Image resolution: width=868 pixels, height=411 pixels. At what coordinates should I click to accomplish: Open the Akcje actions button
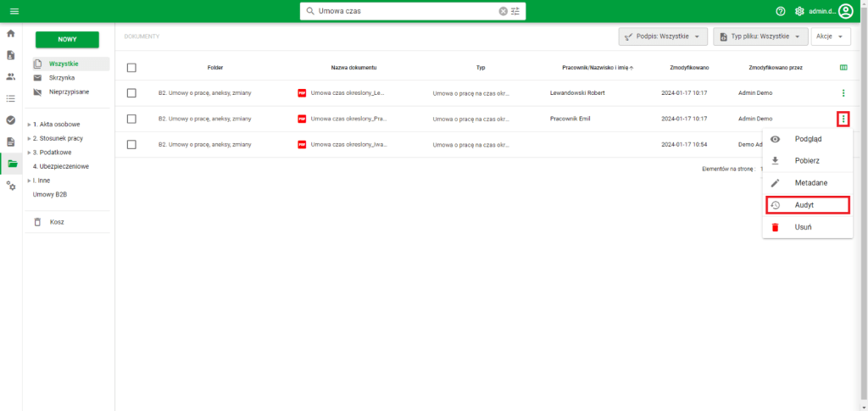(x=830, y=36)
